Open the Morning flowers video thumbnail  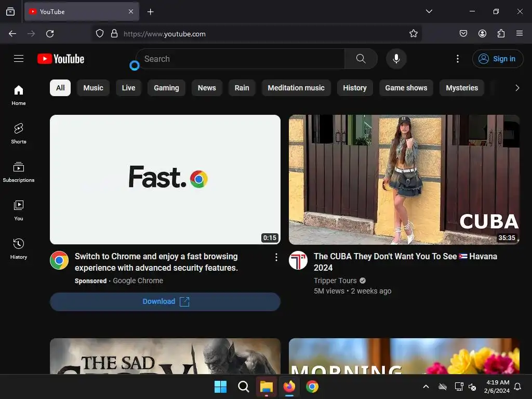point(404,356)
